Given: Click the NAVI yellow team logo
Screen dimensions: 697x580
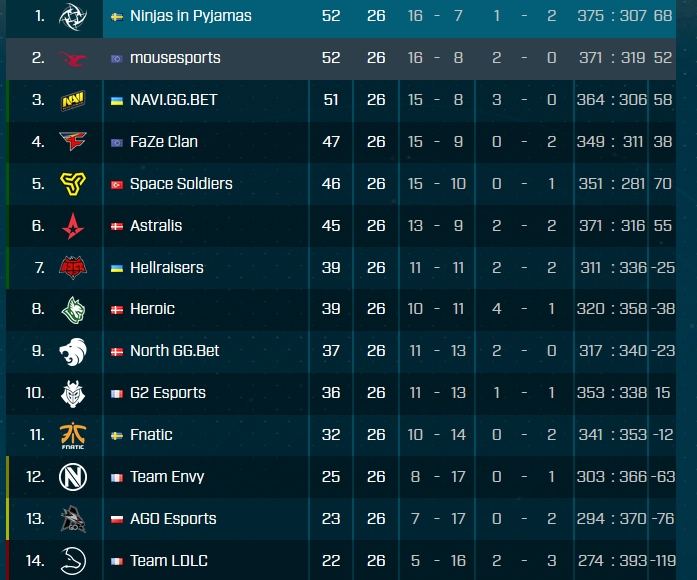Looking at the screenshot, I should coord(73,100).
